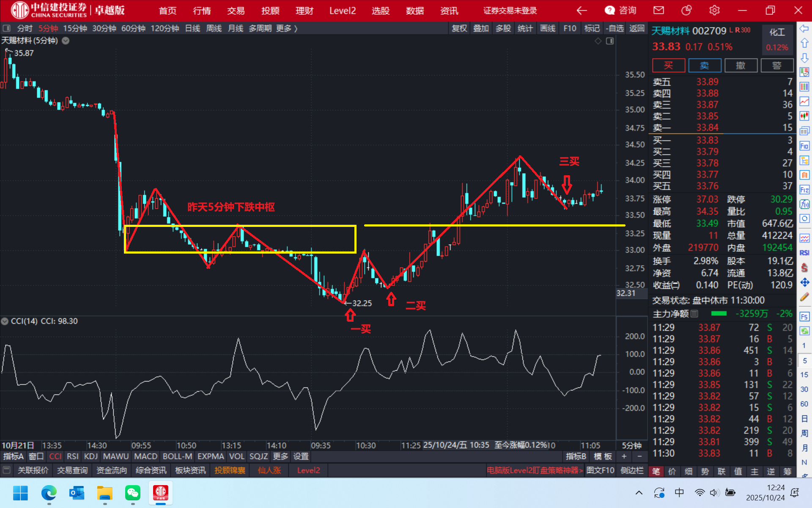The image size is (812, 508).
Task: Toggle 复权 price adjustment option
Action: [459, 28]
